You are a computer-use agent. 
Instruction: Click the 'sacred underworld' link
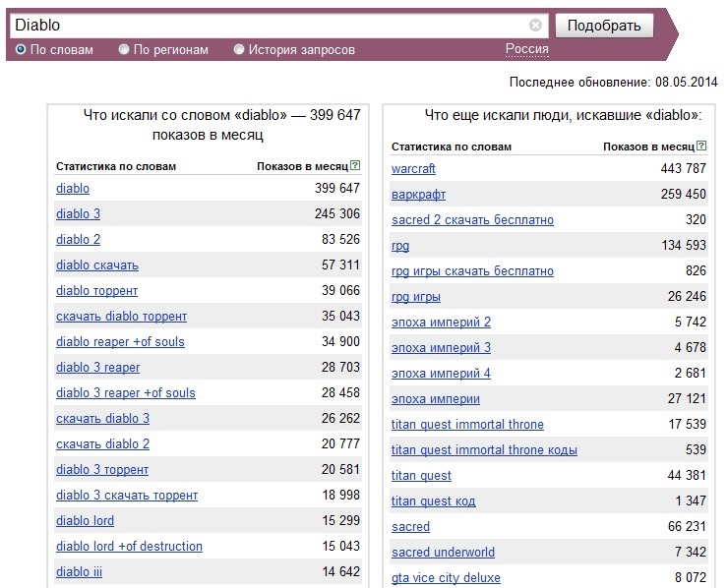pos(443,552)
